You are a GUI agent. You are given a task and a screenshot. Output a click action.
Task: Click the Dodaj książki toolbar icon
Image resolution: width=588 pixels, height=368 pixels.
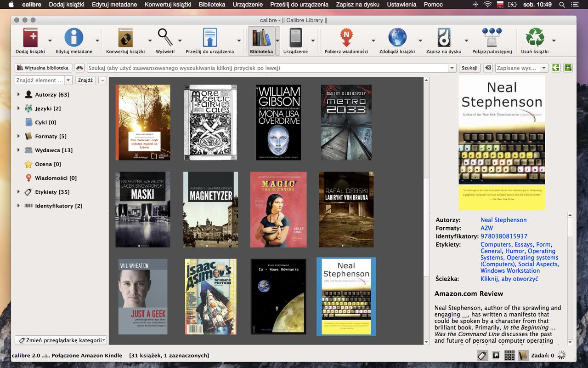click(30, 38)
